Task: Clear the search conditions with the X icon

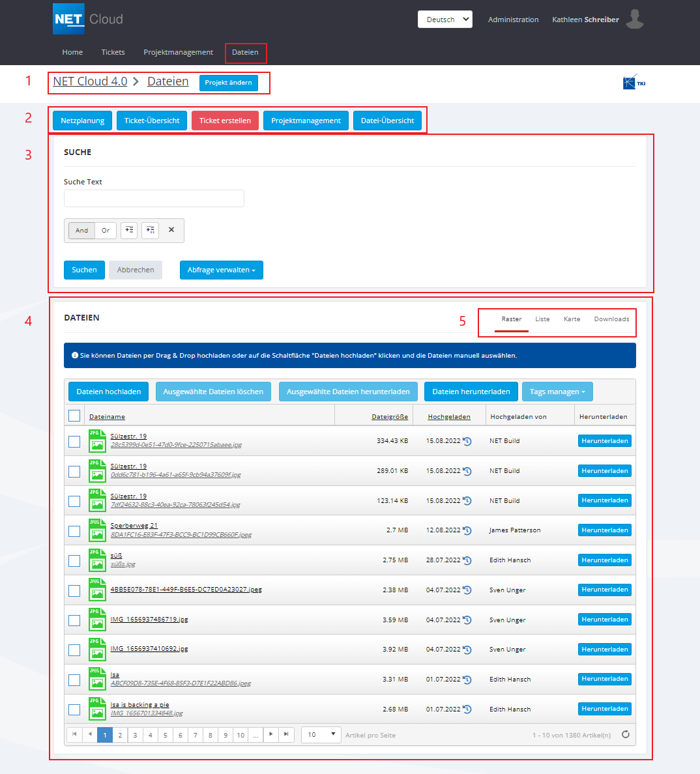Action: coord(171,230)
